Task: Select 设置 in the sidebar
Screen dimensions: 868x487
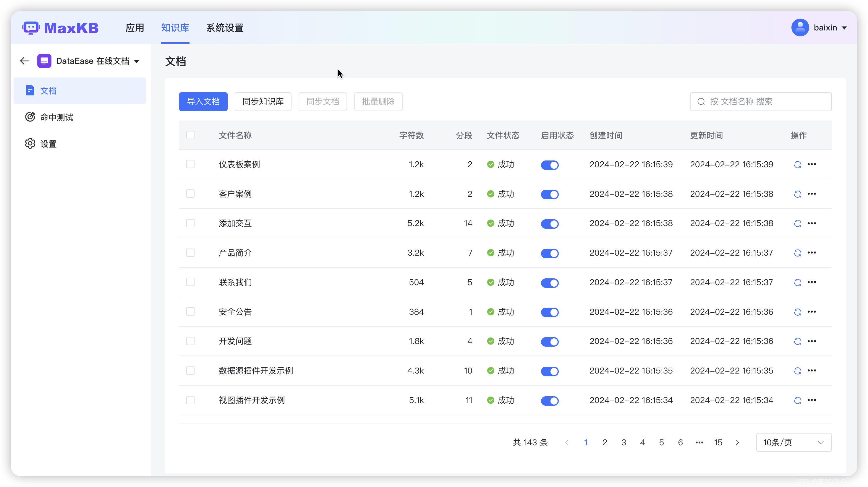Action: (80, 144)
